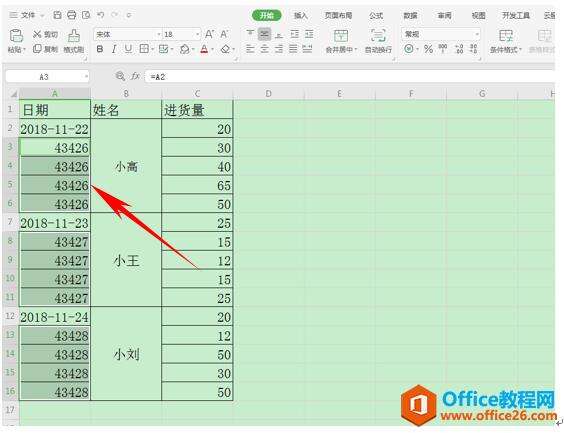This screenshot has width=564, height=433.
Task: Click the Paste (粘贴) clipboard icon
Action: pos(16,36)
